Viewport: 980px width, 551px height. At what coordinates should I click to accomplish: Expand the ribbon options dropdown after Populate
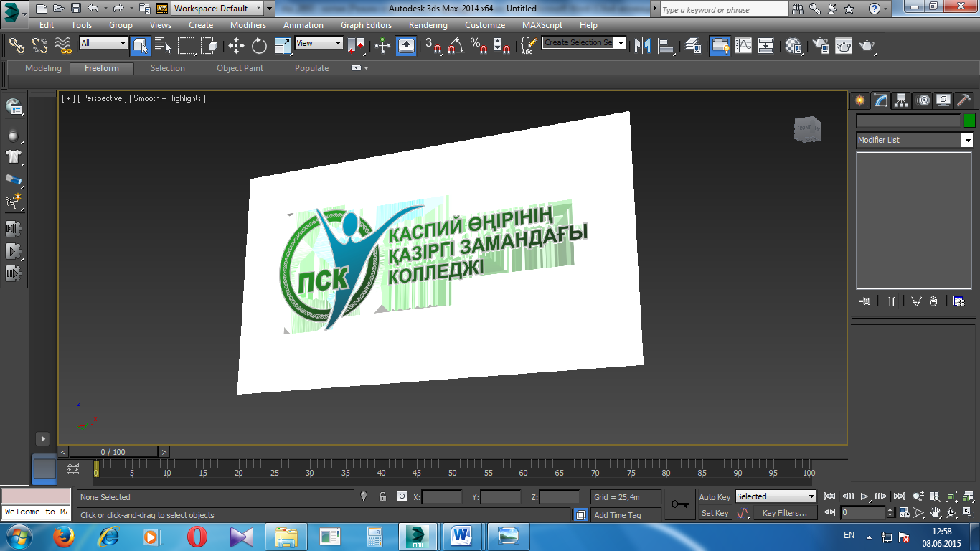point(359,68)
